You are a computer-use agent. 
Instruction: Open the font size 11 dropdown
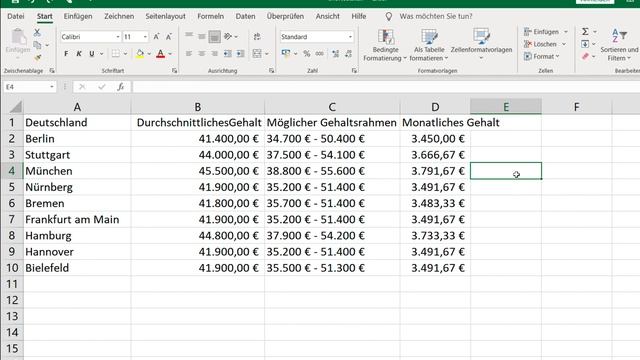pyautogui.click(x=145, y=37)
